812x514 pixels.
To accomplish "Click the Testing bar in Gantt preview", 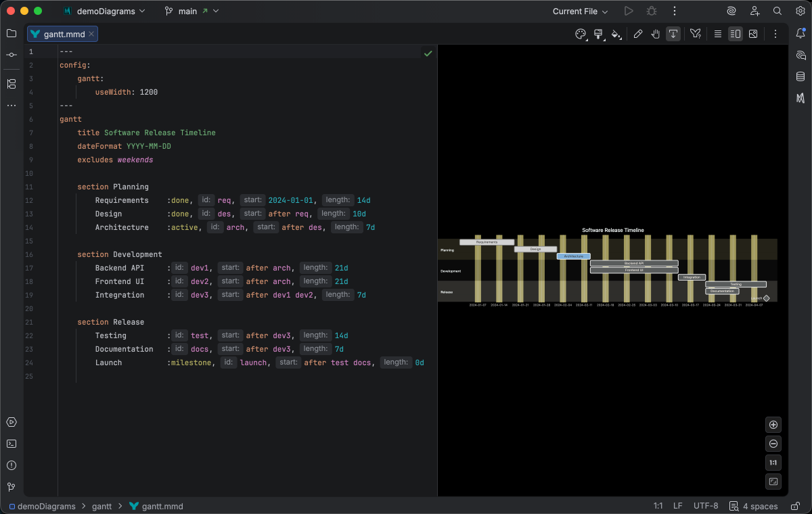I will tap(736, 284).
